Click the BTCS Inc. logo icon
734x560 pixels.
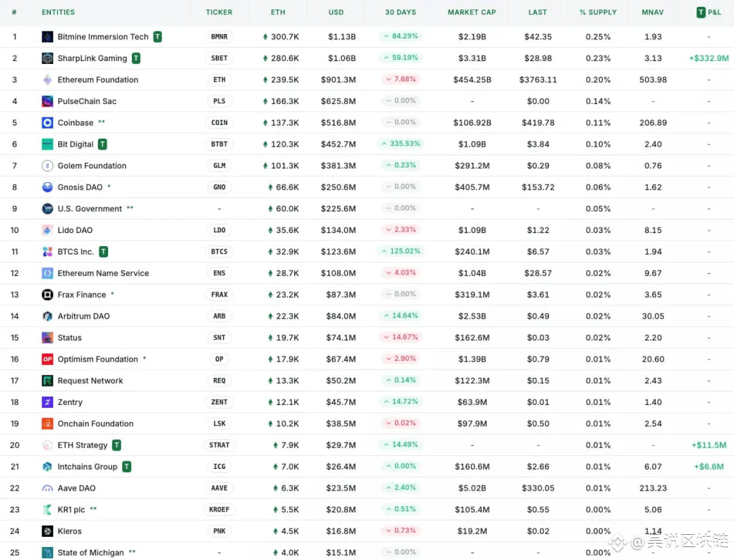point(48,252)
